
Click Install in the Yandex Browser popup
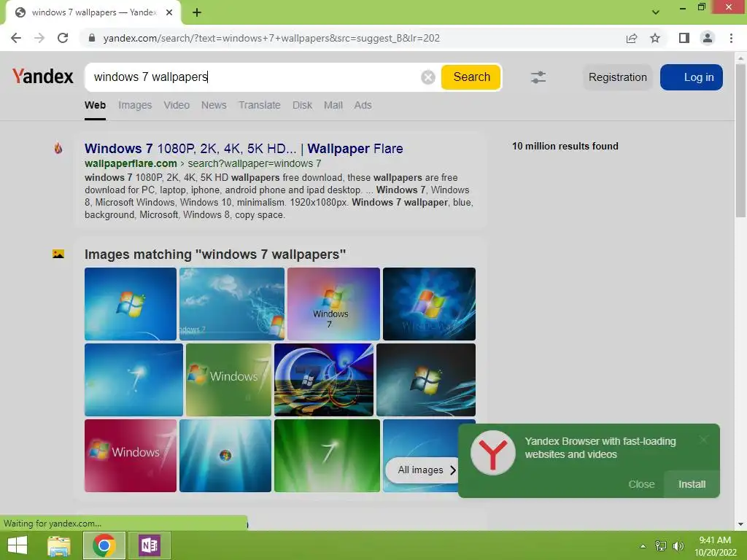point(692,484)
